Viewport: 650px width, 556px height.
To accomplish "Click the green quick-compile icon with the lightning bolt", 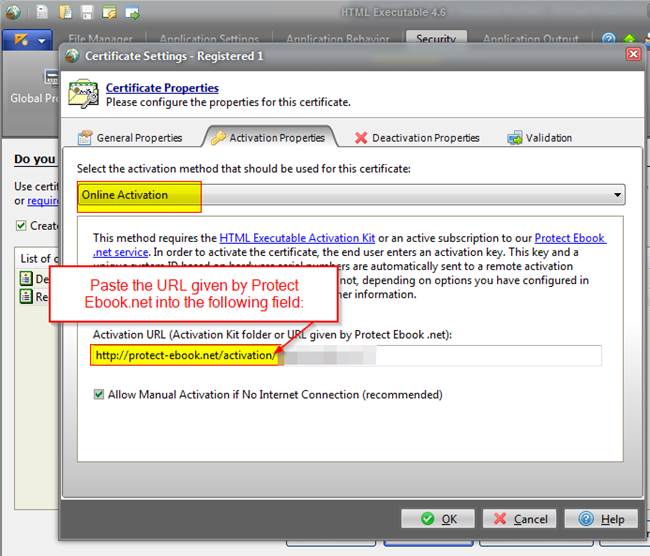I will (x=109, y=13).
